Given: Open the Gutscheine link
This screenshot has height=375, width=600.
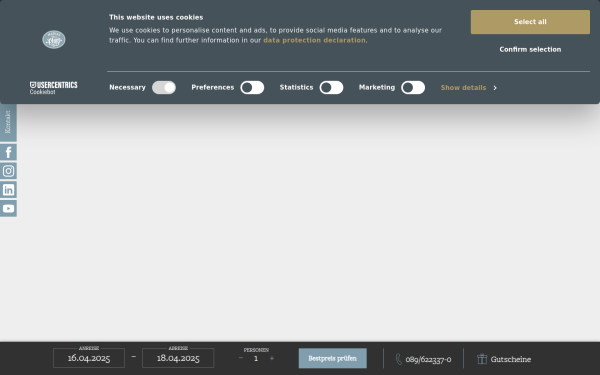Looking at the screenshot, I should click(511, 359).
